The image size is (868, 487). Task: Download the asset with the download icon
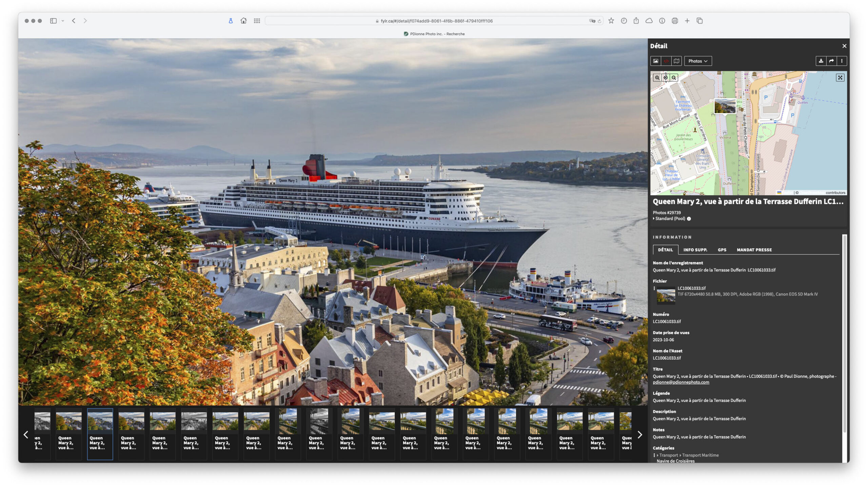(x=821, y=61)
